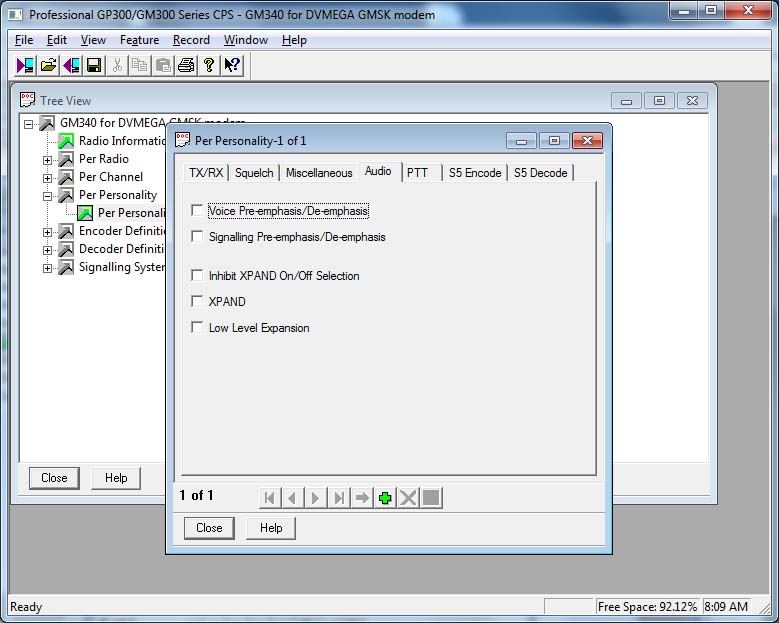The width and height of the screenshot is (779, 623).
Task: Select Per Radio in the tree
Action: click(x=104, y=159)
